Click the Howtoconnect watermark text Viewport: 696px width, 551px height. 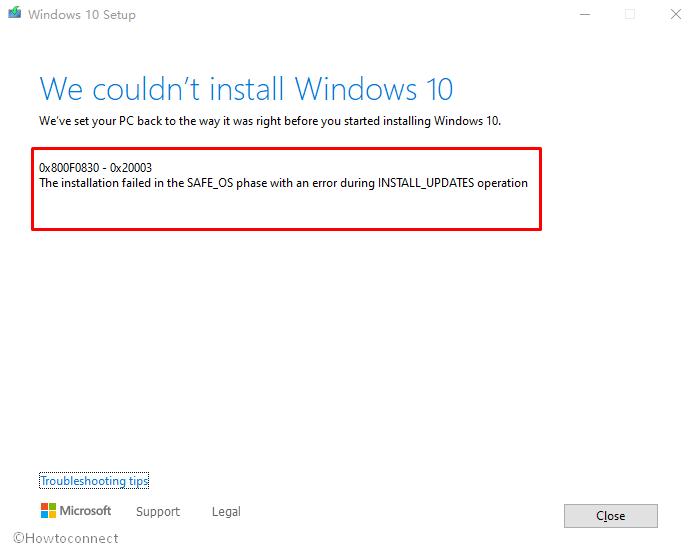coord(66,538)
